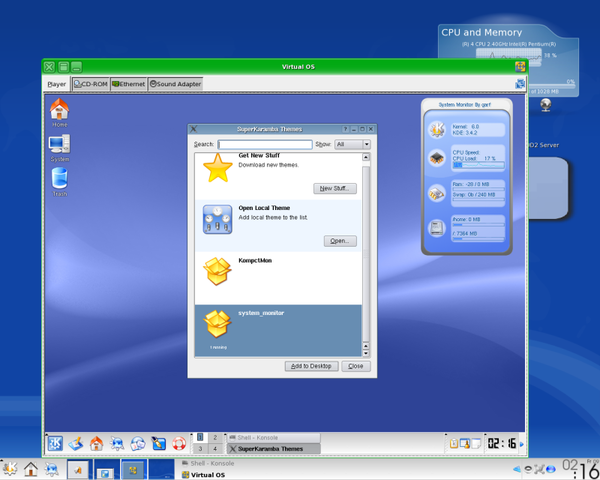Switch to guest virtual desktop 3

200,449
